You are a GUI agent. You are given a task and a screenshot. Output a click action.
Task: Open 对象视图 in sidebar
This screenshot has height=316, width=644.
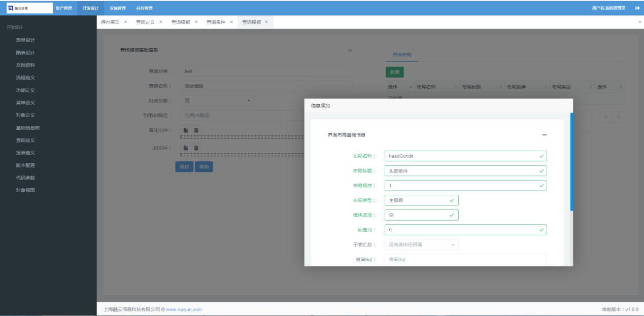pyautogui.click(x=25, y=190)
